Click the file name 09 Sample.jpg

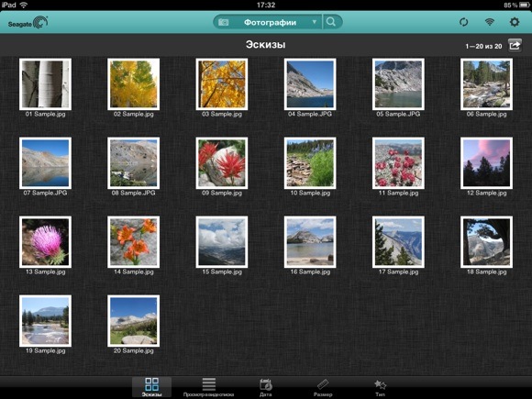coord(222,193)
